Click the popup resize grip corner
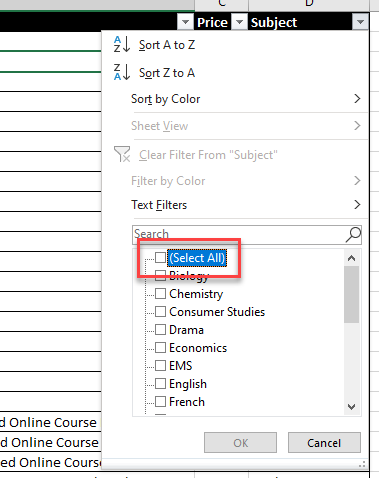379x478 pixels. [362, 464]
